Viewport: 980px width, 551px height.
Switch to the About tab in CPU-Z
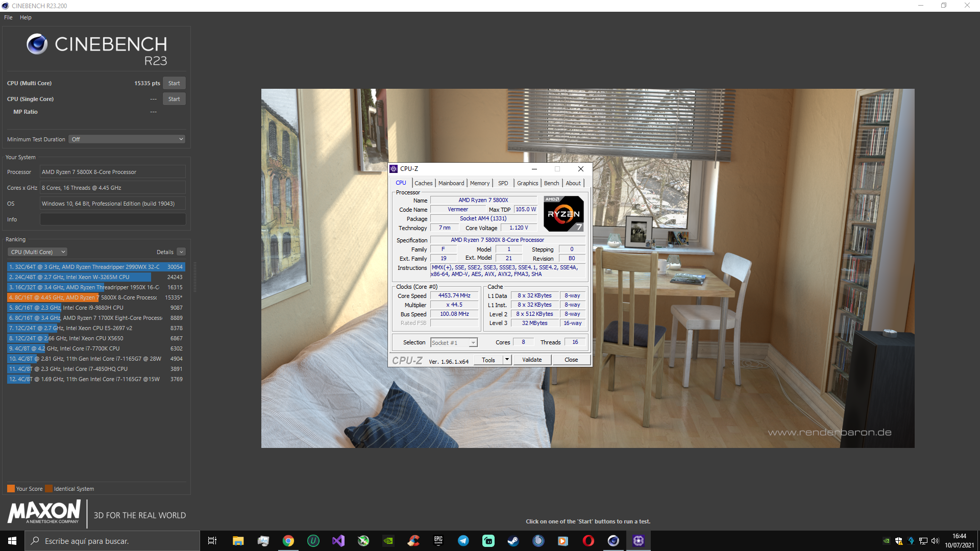coord(573,183)
